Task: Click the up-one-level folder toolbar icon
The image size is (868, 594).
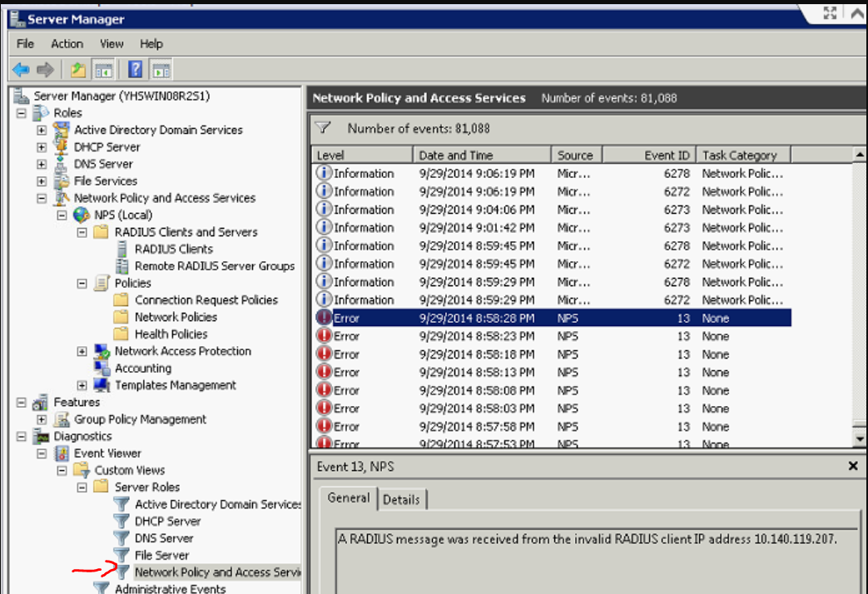Action: click(x=78, y=70)
